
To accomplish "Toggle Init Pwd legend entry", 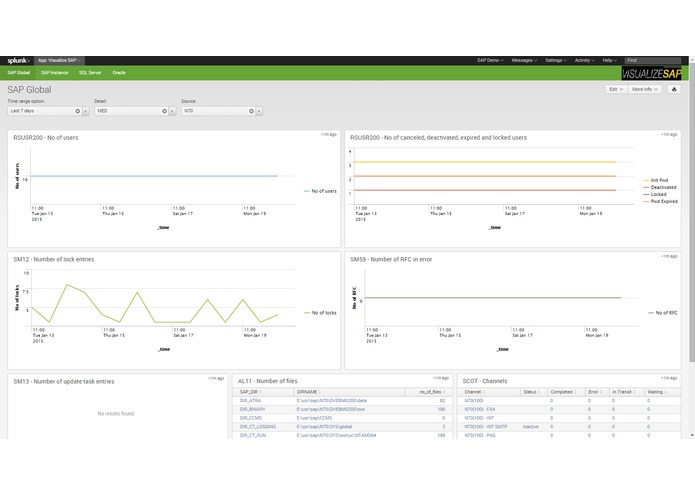I will [x=656, y=180].
